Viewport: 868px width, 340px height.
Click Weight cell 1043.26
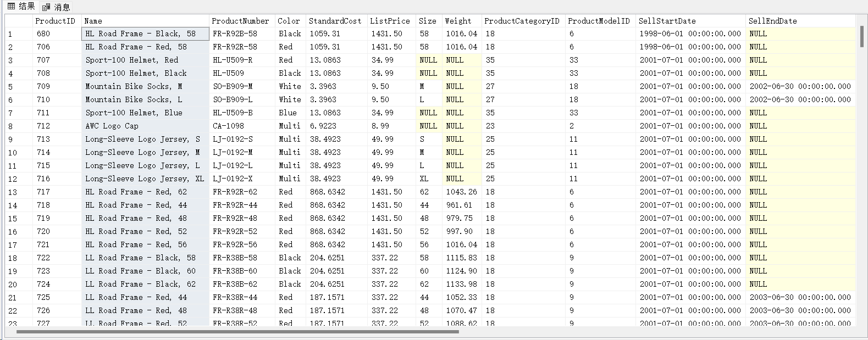pyautogui.click(x=462, y=192)
